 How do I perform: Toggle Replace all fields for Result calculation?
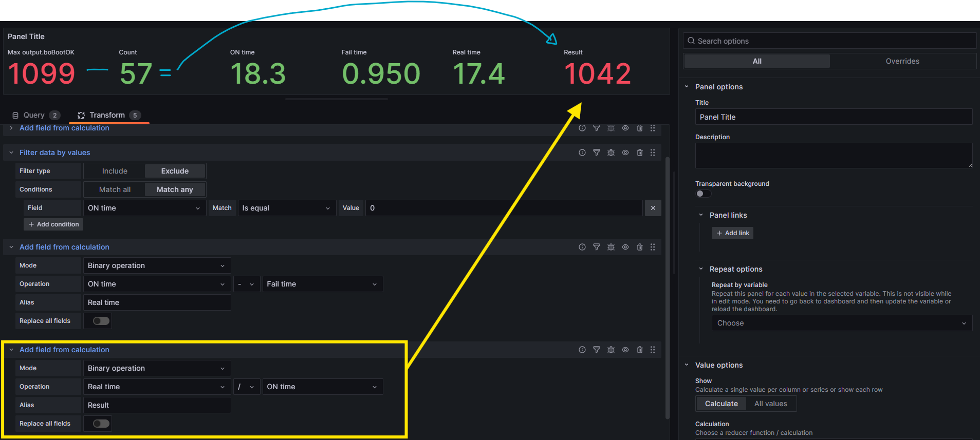coord(101,424)
